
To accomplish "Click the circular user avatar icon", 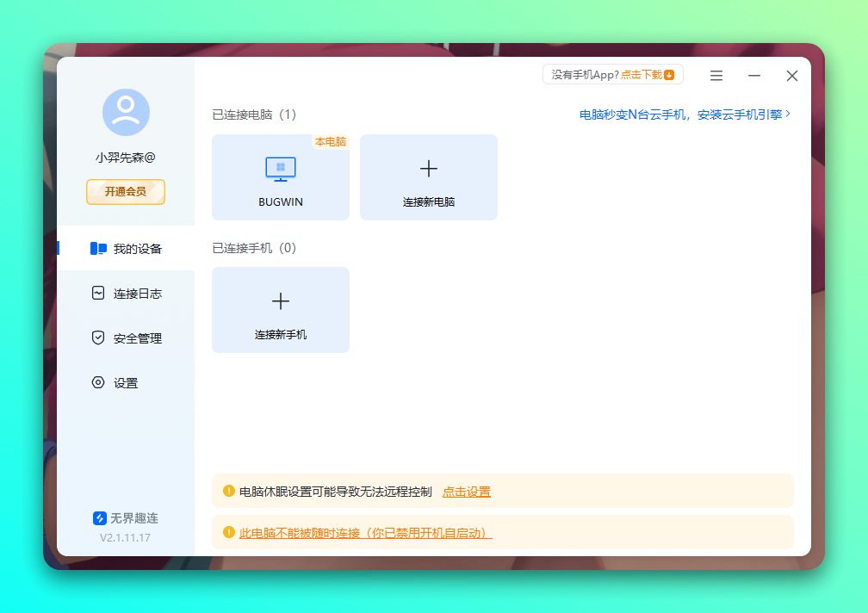I will pyautogui.click(x=125, y=112).
